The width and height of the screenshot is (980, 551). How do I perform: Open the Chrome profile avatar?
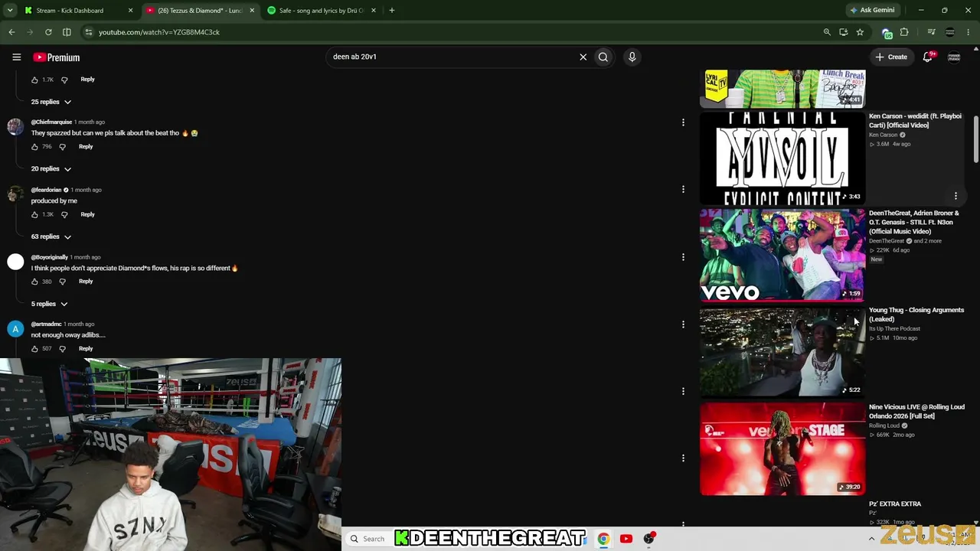(x=950, y=32)
